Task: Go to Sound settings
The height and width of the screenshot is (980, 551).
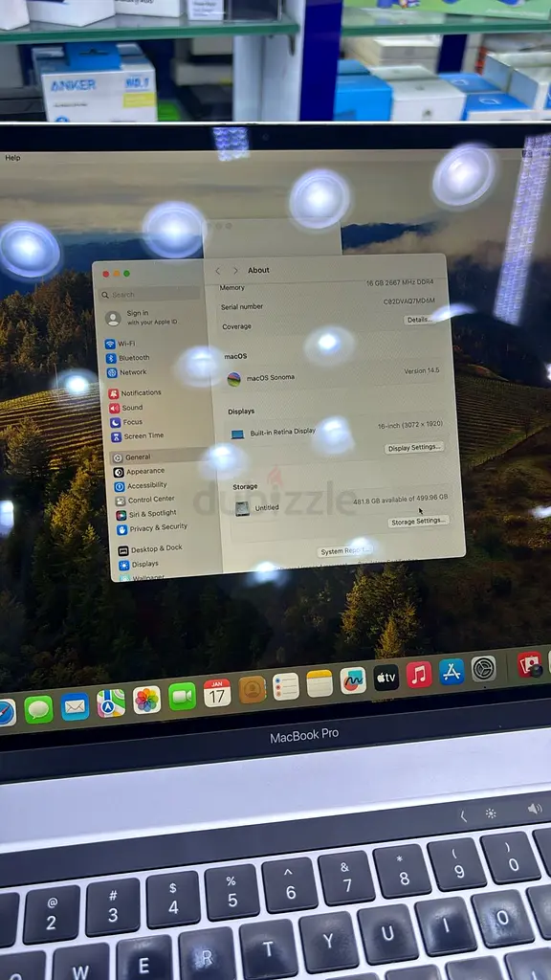Action: tap(126, 408)
